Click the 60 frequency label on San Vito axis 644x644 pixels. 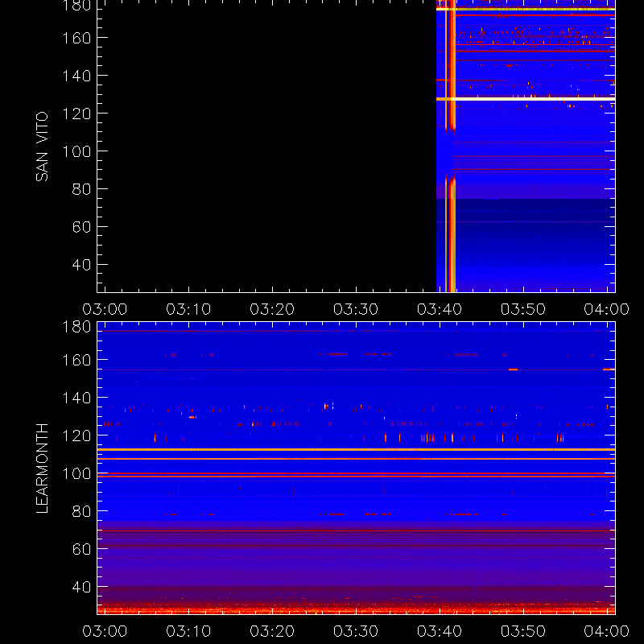point(81,227)
